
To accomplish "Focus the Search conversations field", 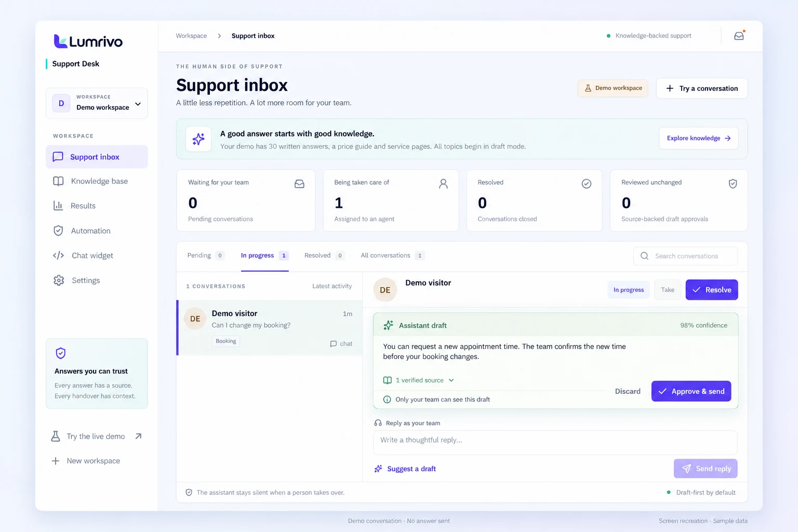I will pyautogui.click(x=685, y=256).
